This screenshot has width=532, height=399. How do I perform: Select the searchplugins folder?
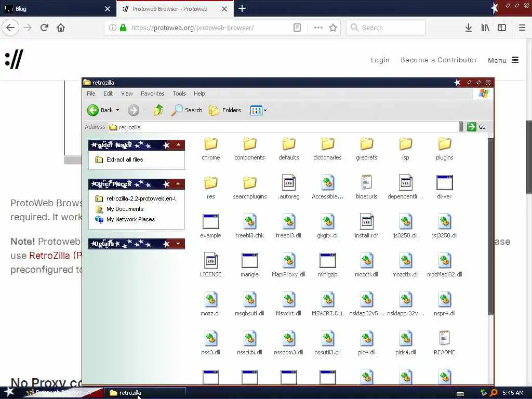point(250,187)
